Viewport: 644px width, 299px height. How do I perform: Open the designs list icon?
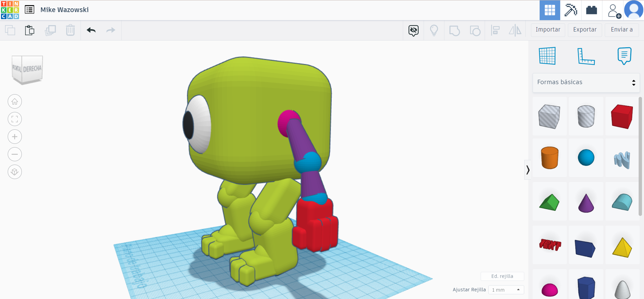click(x=30, y=10)
